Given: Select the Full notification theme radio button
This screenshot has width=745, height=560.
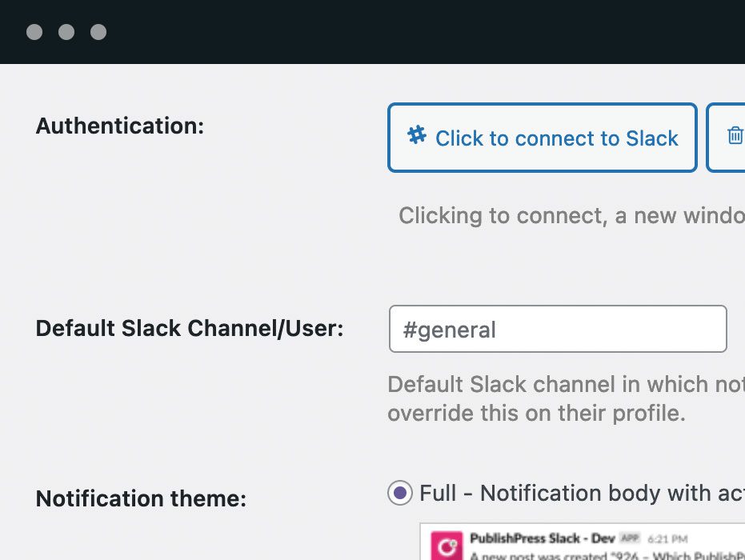Looking at the screenshot, I should [400, 493].
